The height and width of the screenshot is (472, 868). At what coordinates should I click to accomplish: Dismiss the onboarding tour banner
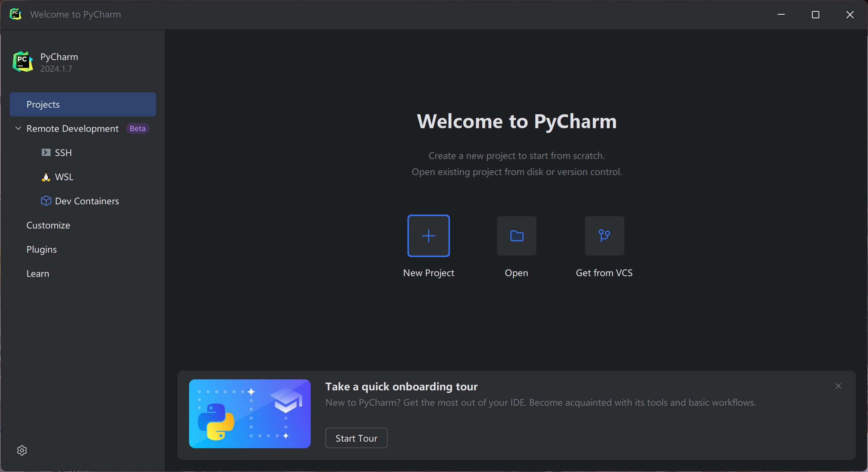pos(838,386)
